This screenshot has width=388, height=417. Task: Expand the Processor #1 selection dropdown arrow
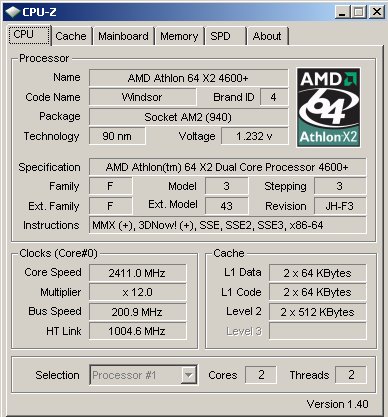point(189,375)
